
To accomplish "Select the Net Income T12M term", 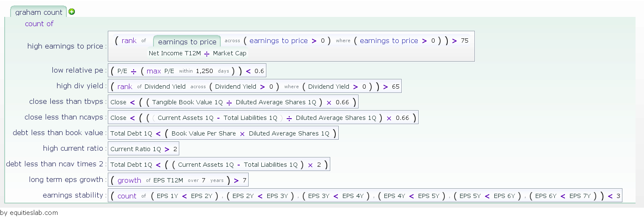I will click(x=175, y=53).
